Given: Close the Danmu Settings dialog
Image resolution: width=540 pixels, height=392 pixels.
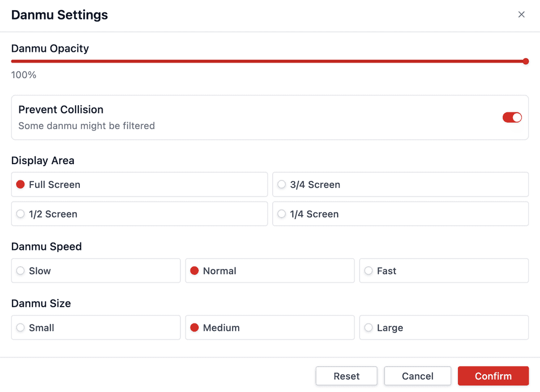Looking at the screenshot, I should point(522,15).
